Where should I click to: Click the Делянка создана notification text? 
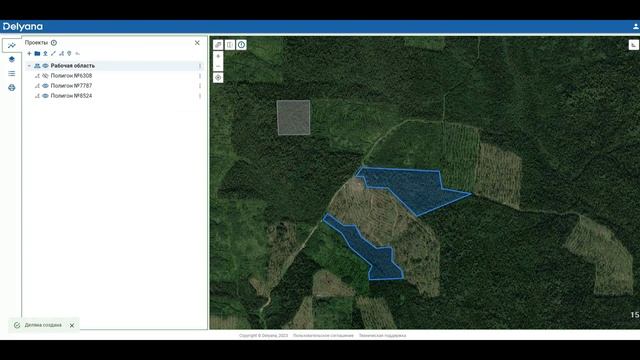[x=43, y=325]
